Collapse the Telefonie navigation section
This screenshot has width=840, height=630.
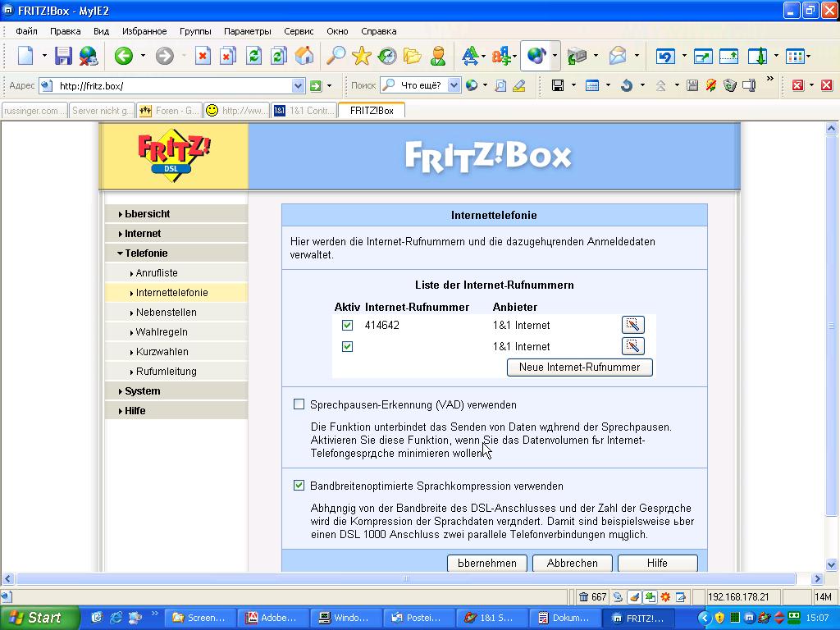coord(176,253)
